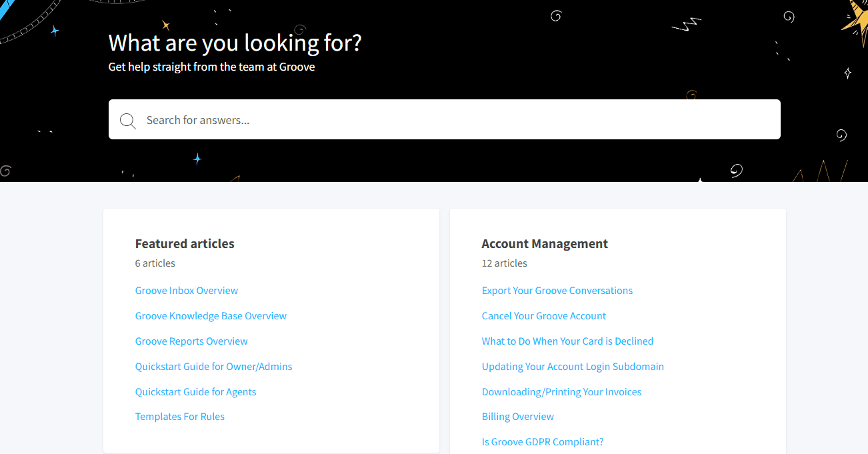The width and height of the screenshot is (868, 454).
Task: Click the 12 articles count label
Action: click(x=504, y=263)
